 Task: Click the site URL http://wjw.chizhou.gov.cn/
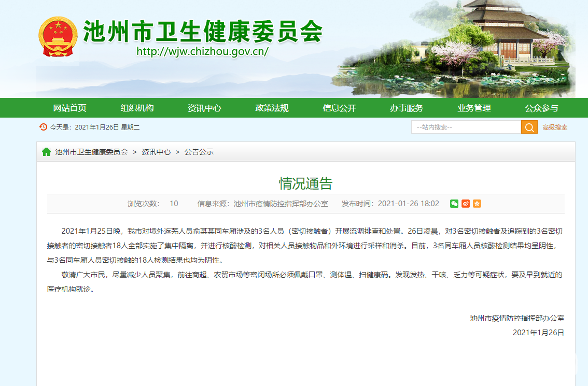coord(202,51)
